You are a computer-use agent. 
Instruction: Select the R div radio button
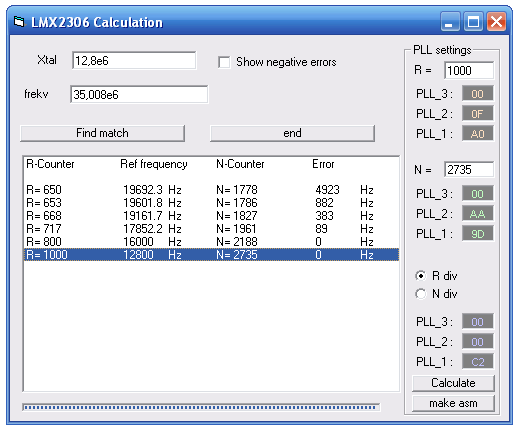421,276
